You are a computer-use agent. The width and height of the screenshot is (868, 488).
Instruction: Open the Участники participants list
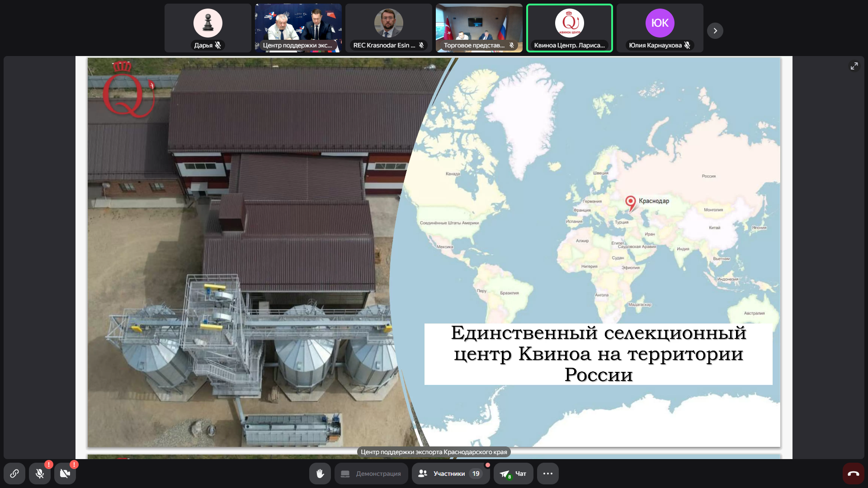[450, 474]
